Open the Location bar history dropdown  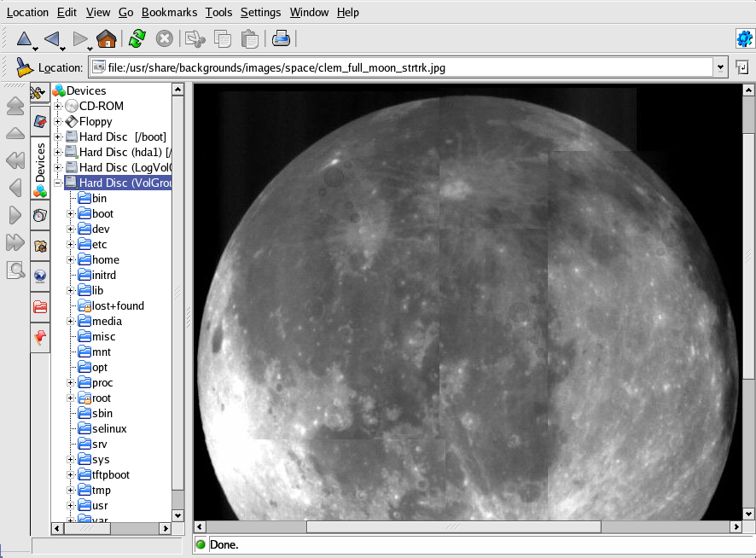[x=720, y=67]
